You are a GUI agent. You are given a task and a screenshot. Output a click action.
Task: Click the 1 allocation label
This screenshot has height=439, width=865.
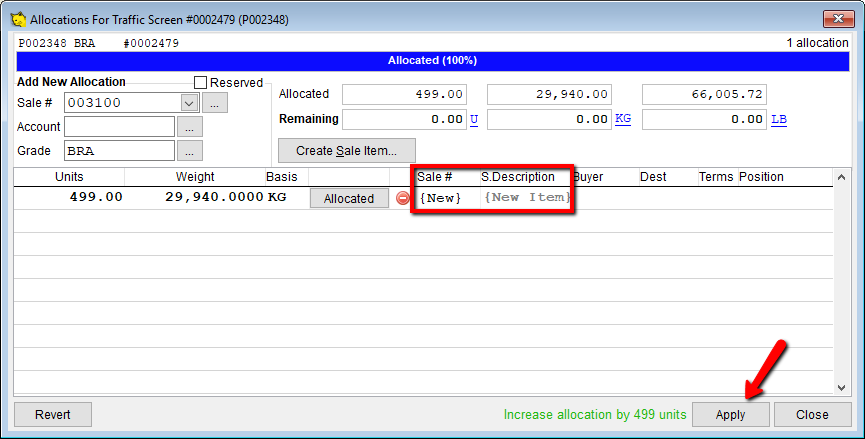pyautogui.click(x=818, y=43)
